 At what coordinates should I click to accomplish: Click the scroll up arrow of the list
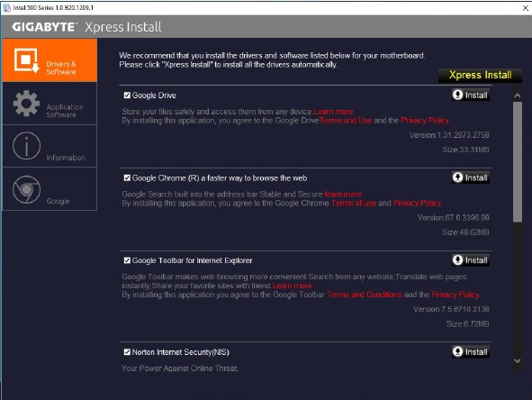tap(518, 95)
